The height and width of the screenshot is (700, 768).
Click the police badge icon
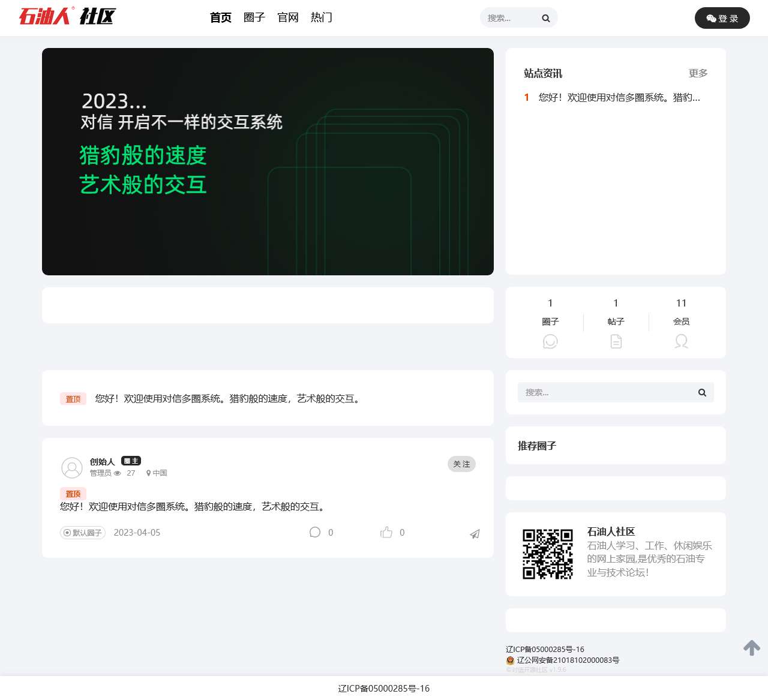pyautogui.click(x=511, y=660)
